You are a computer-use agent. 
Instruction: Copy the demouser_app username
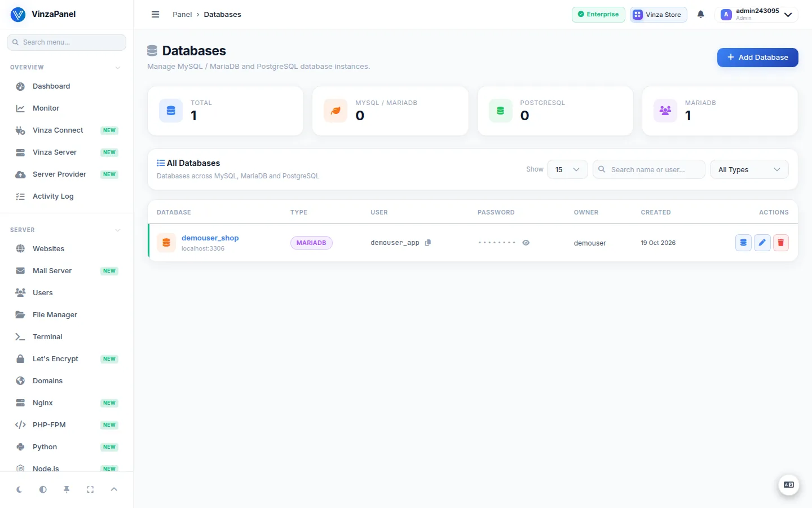[x=428, y=243]
